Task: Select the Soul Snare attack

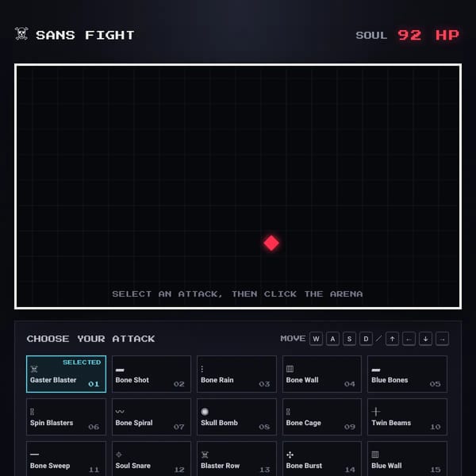Action: point(152,459)
